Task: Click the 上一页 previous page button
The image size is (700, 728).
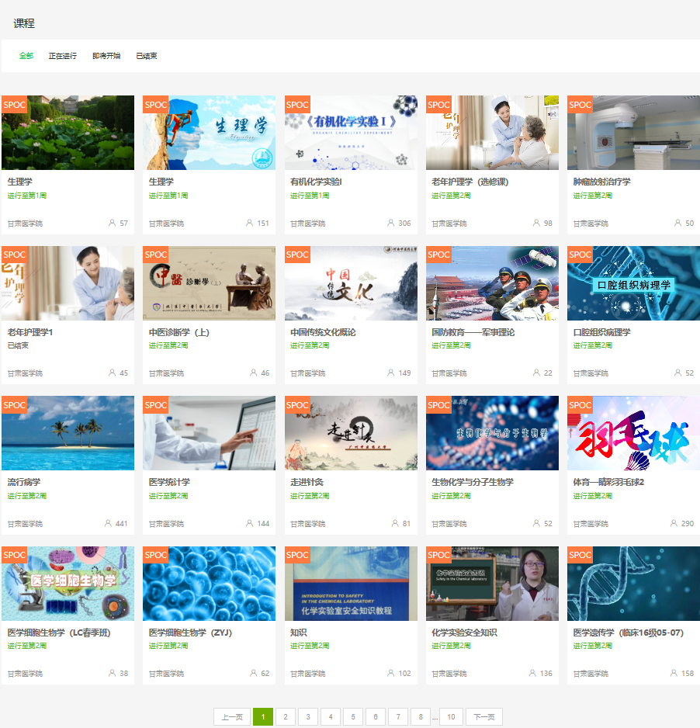Action: (232, 717)
